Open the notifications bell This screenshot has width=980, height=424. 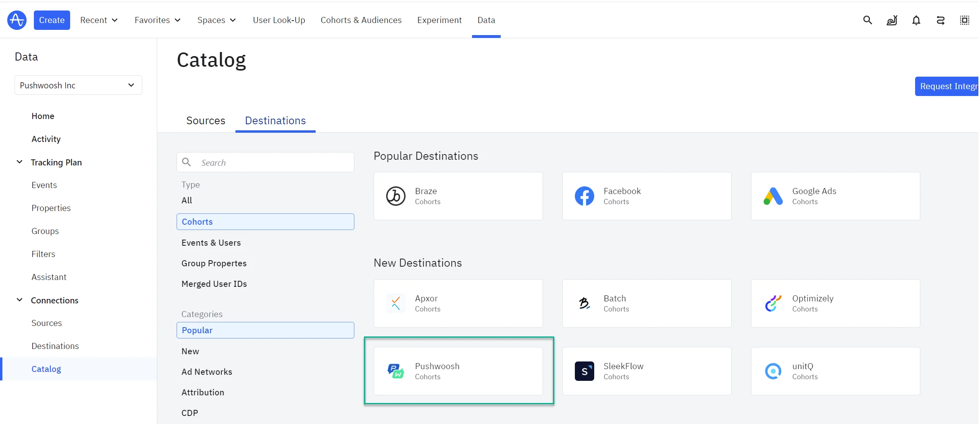tap(916, 20)
